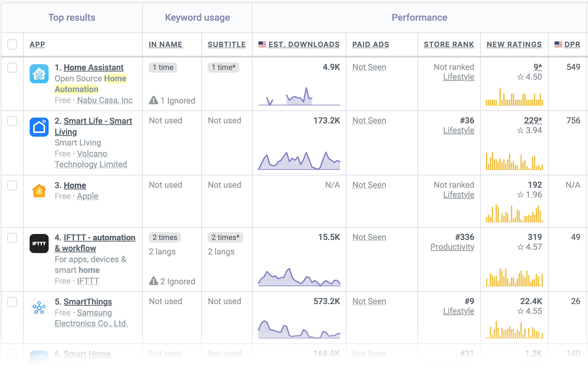Click the 2 times* badge in SUBTITLE
The image size is (588, 374).
pyautogui.click(x=225, y=238)
